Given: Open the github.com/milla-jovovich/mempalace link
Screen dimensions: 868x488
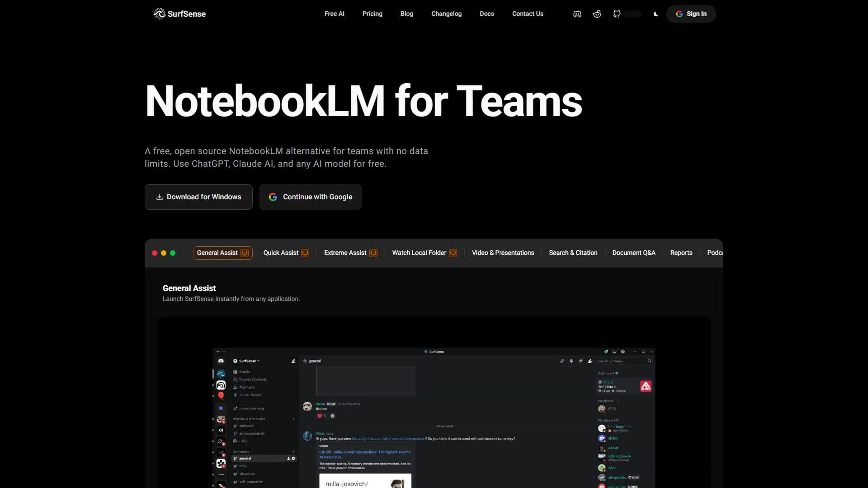Looking at the screenshot, I should point(388,438).
